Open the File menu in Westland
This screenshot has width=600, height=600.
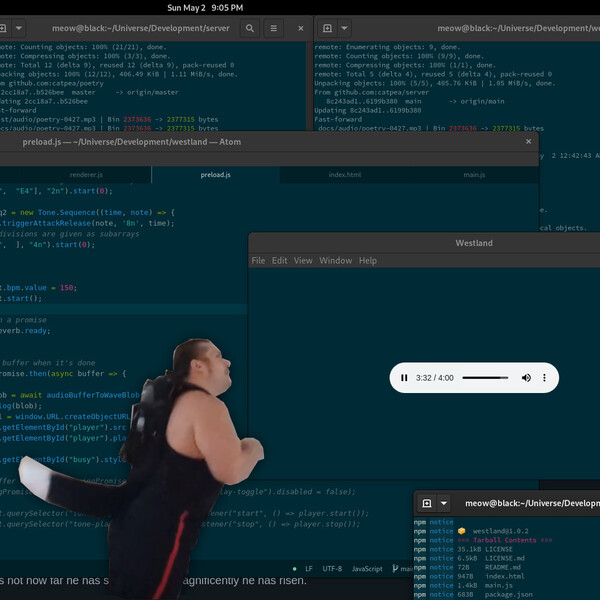pyautogui.click(x=258, y=261)
